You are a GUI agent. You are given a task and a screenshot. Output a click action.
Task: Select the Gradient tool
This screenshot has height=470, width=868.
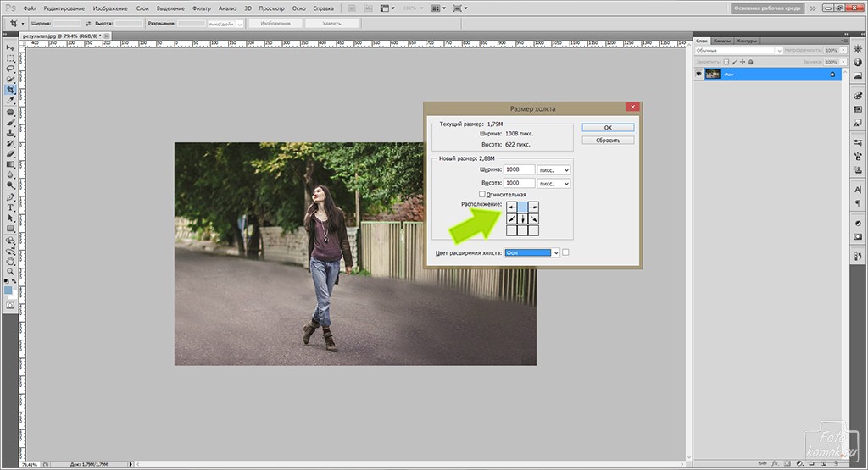(10, 165)
